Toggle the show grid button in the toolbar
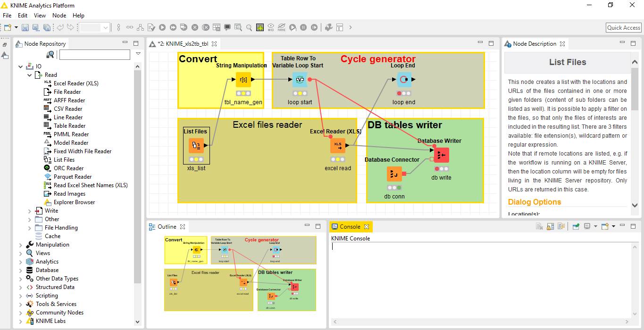644x330 pixels. pyautogui.click(x=259, y=27)
